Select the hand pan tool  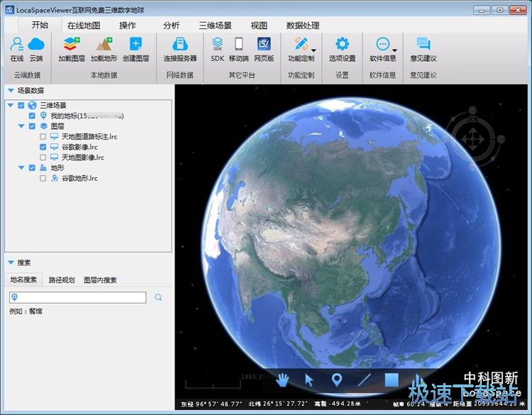(282, 380)
